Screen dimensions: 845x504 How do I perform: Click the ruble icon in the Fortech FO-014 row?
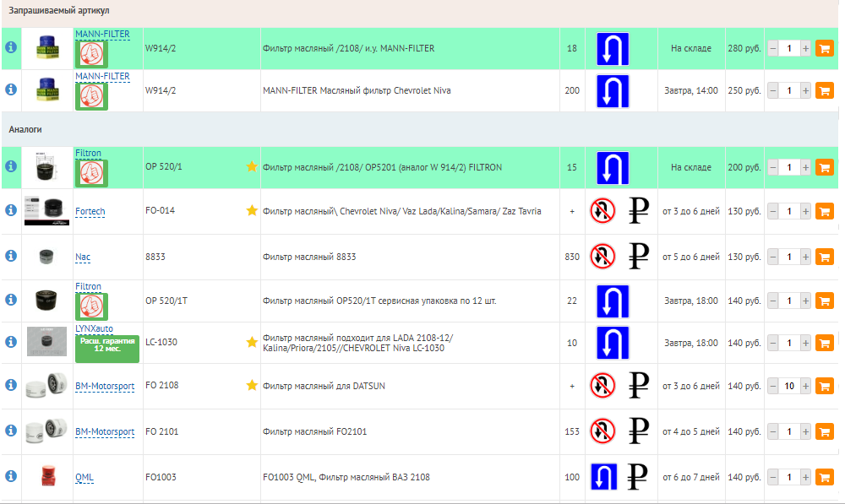coord(639,210)
